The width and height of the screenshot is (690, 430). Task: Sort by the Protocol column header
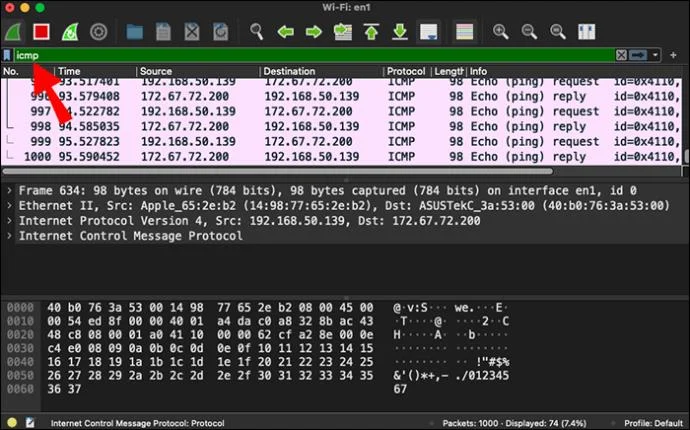406,71
